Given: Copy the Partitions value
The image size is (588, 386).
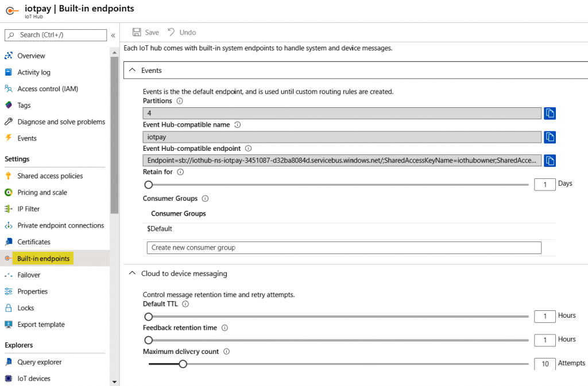Looking at the screenshot, I should 550,113.
